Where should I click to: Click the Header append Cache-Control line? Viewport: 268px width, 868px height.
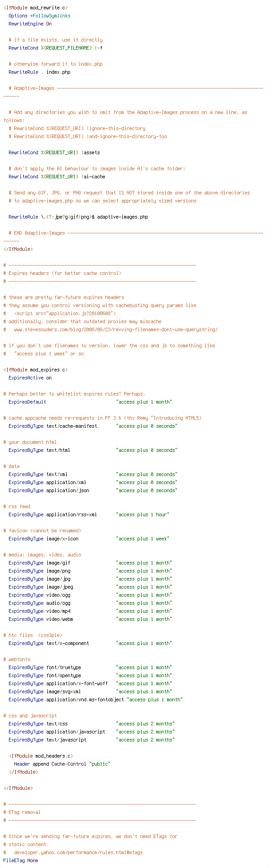62,764
